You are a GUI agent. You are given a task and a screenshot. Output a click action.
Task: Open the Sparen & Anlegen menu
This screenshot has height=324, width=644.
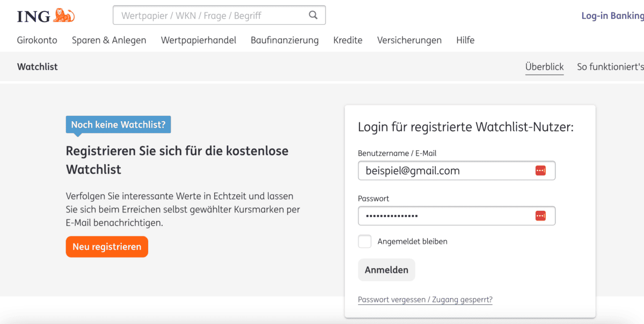click(109, 40)
